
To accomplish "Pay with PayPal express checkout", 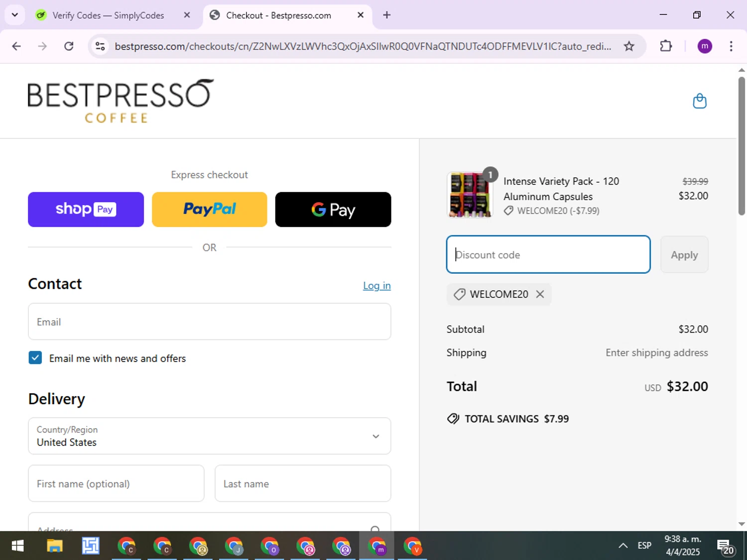I will pos(209,210).
